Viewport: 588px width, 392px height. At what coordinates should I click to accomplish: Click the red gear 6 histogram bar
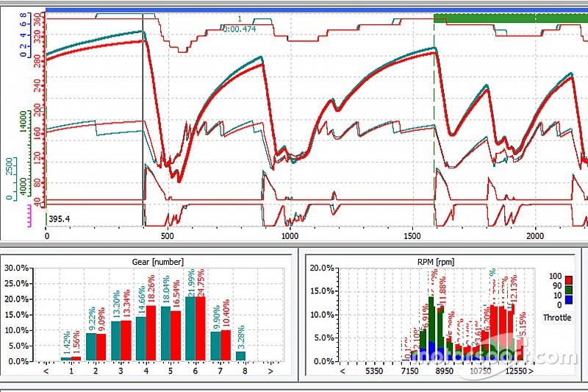coord(200,329)
